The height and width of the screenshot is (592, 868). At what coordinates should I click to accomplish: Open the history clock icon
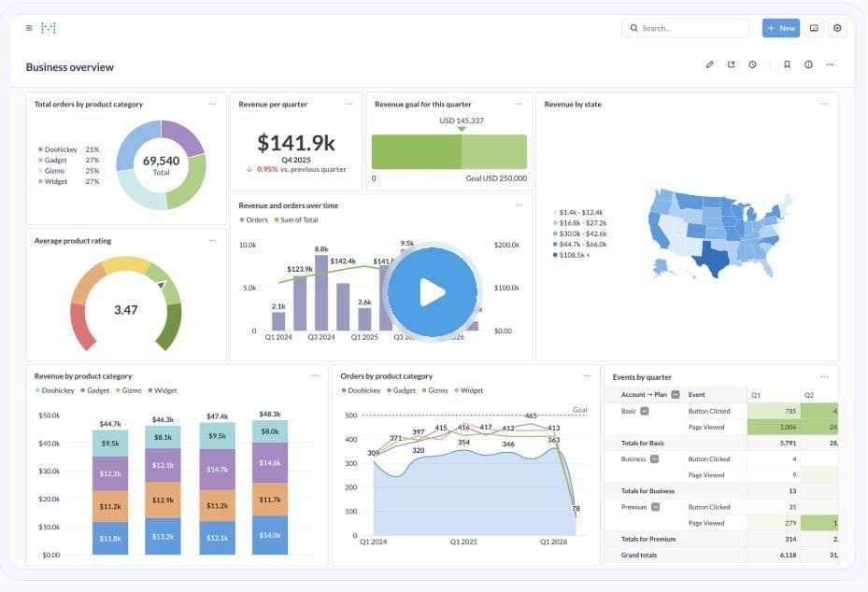click(x=752, y=64)
